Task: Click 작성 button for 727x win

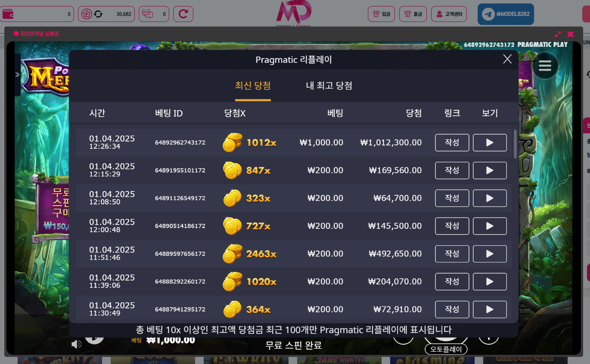Action: [x=452, y=226]
